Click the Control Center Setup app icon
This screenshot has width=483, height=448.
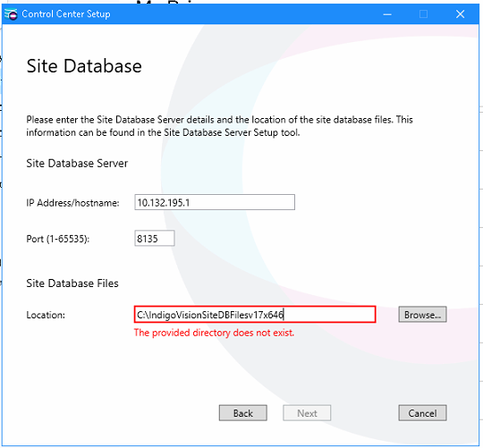[x=11, y=13]
